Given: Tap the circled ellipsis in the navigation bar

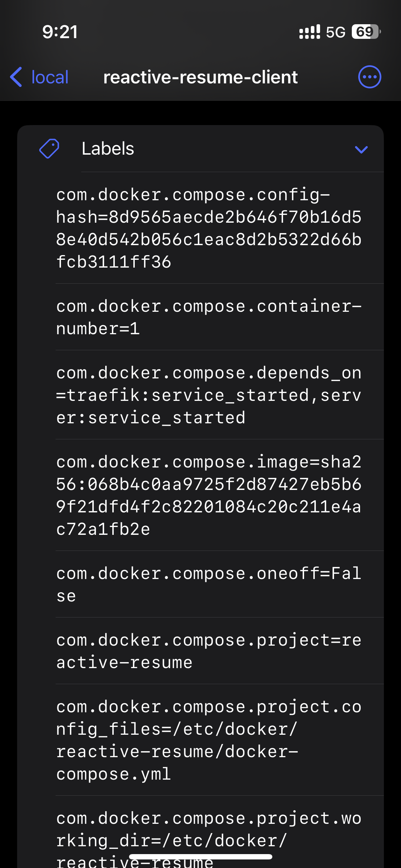Looking at the screenshot, I should click(370, 76).
